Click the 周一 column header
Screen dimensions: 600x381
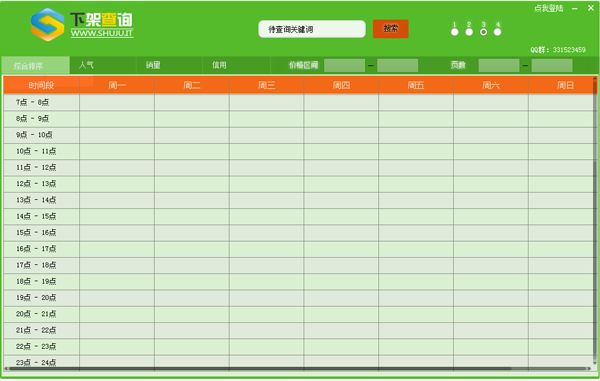tap(117, 85)
